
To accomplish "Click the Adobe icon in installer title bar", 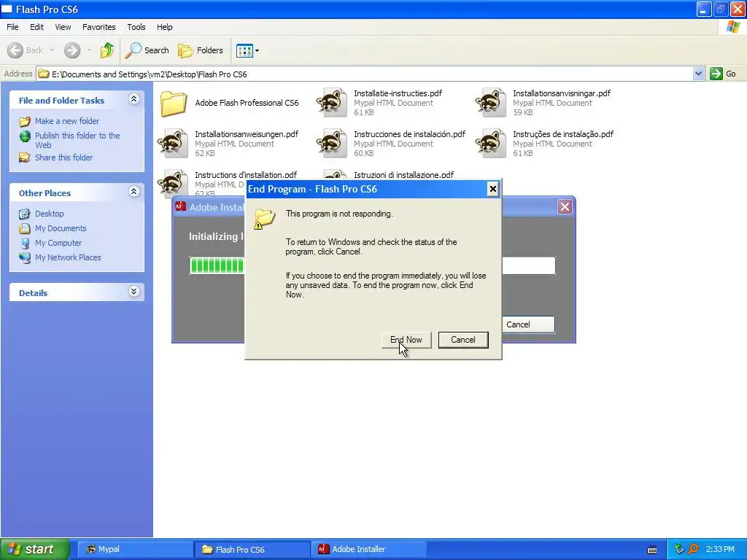I will pyautogui.click(x=181, y=206).
